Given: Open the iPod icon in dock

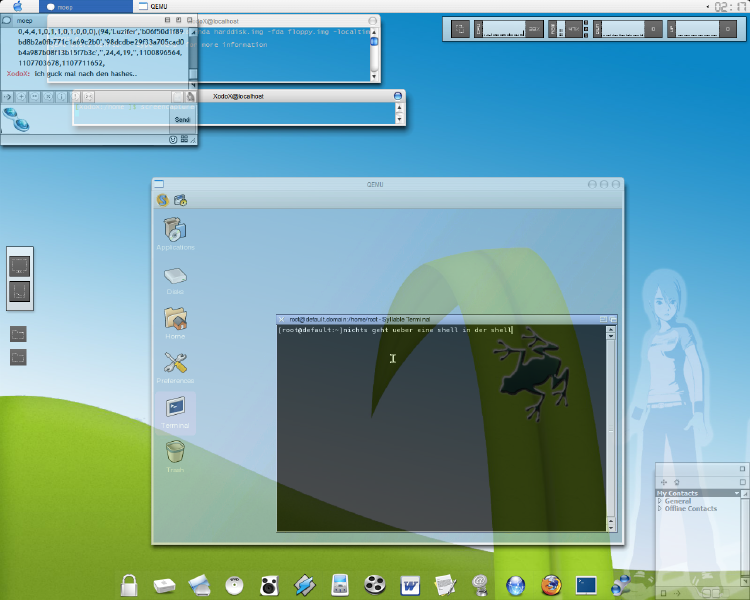Looking at the screenshot, I should (x=340, y=585).
